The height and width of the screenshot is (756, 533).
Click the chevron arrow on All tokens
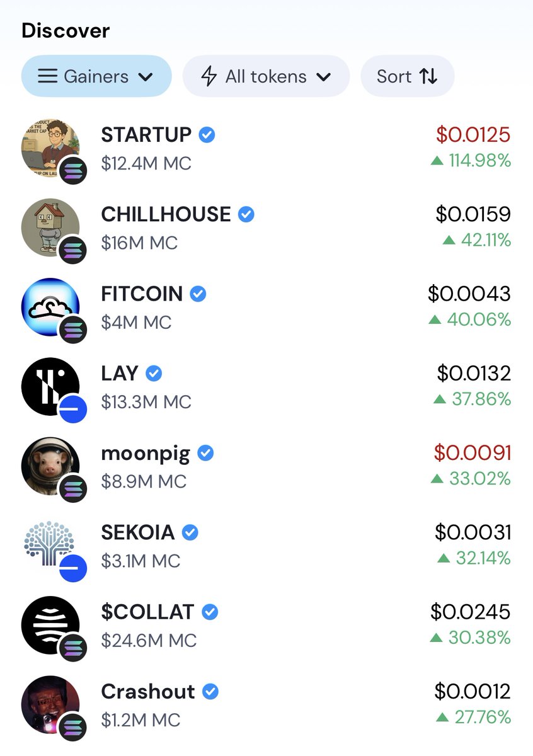(x=324, y=77)
